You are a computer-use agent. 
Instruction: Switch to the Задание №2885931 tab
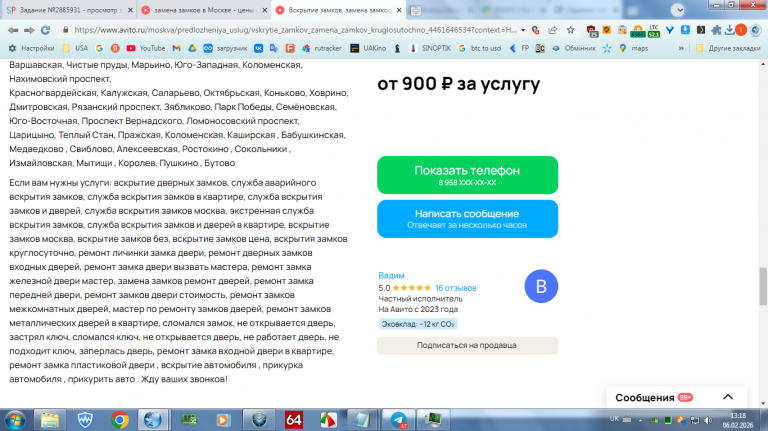[x=70, y=10]
